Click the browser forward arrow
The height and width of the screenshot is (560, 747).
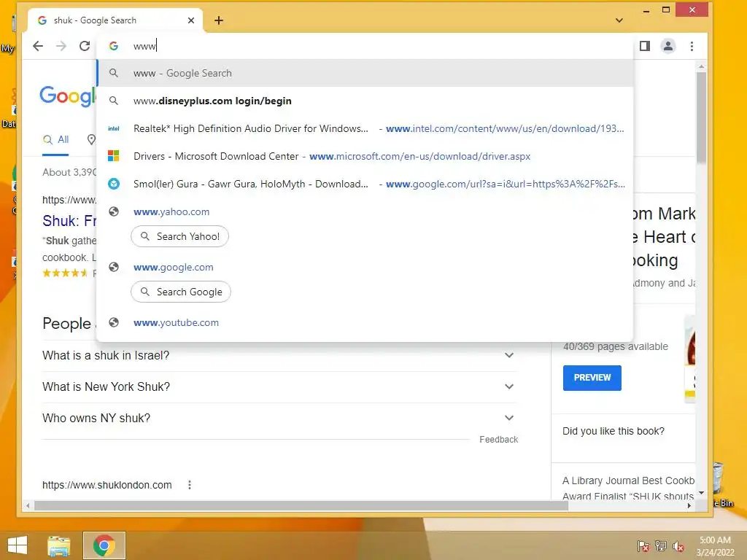point(61,46)
